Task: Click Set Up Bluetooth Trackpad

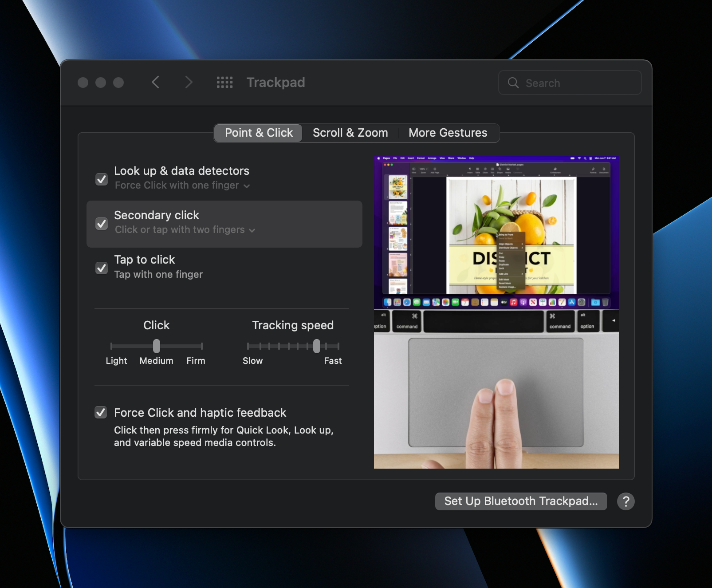Action: tap(520, 501)
